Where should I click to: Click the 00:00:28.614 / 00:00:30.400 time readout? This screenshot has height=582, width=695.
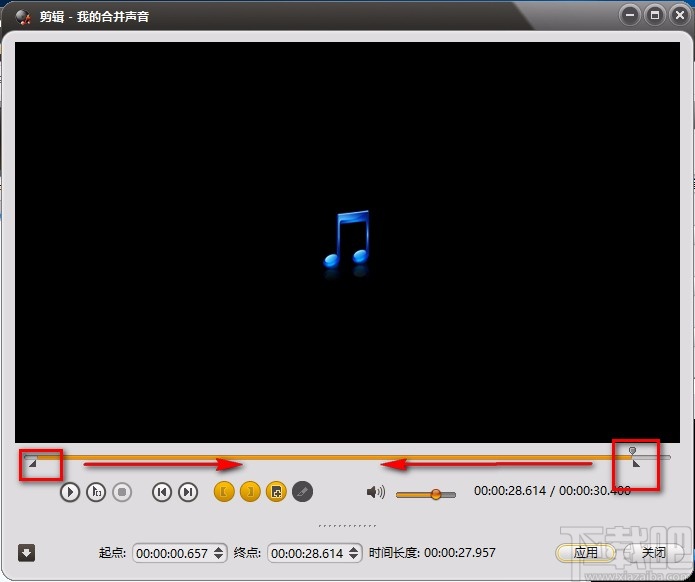pos(552,491)
